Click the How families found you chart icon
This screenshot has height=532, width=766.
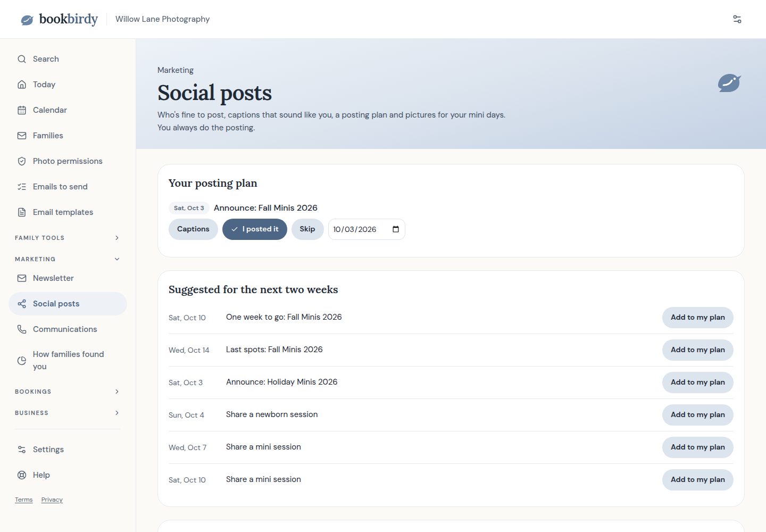click(22, 361)
